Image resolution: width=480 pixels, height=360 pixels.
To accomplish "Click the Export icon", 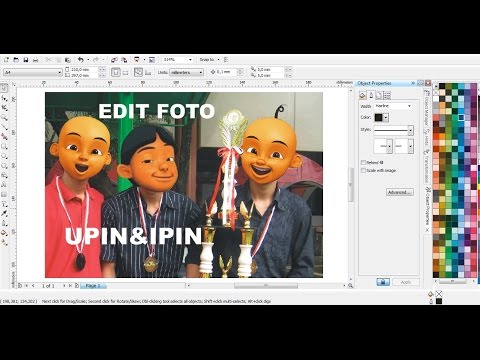I will pyautogui.click(x=124, y=60).
